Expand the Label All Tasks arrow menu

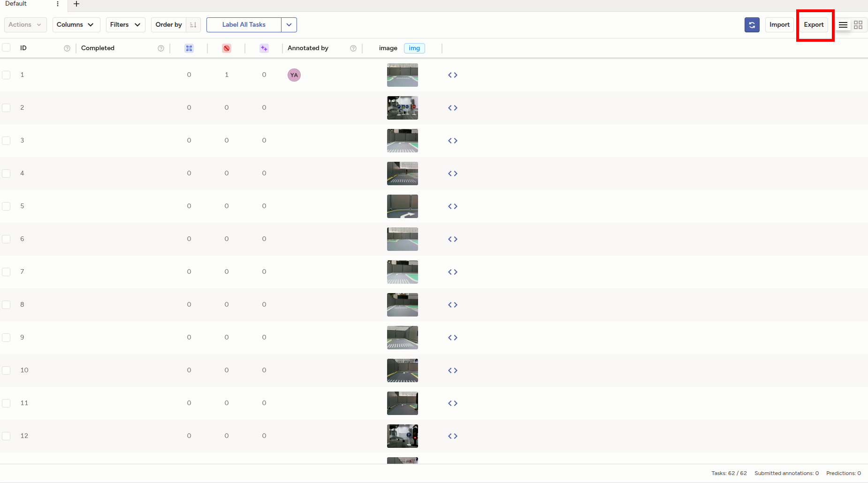(289, 25)
